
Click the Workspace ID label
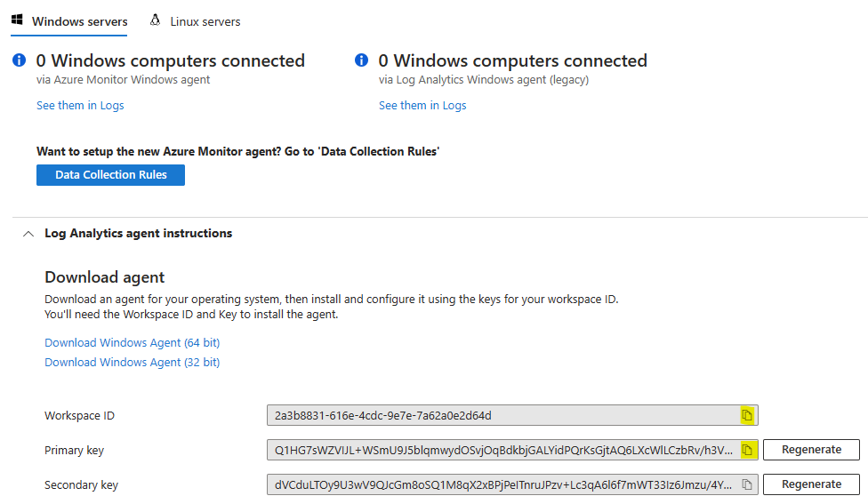pyautogui.click(x=80, y=415)
